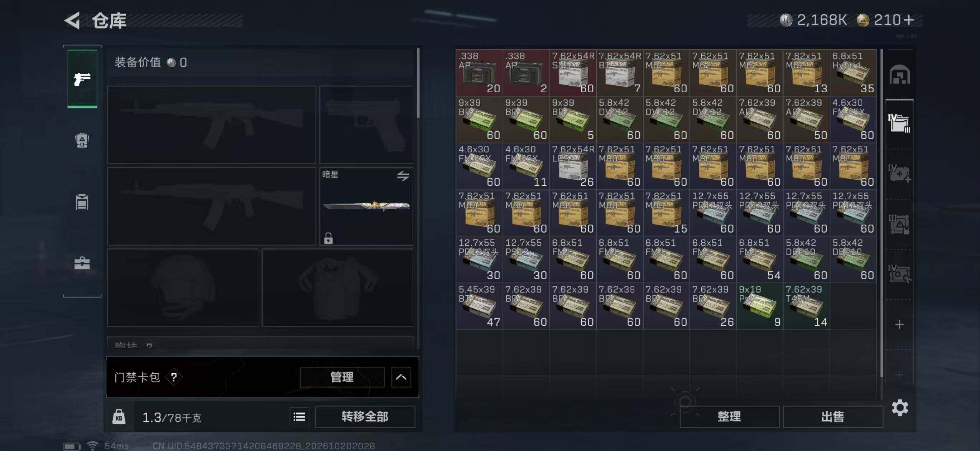Add a new container with plus icon
Image resolution: width=980 pixels, height=451 pixels.
tap(899, 324)
